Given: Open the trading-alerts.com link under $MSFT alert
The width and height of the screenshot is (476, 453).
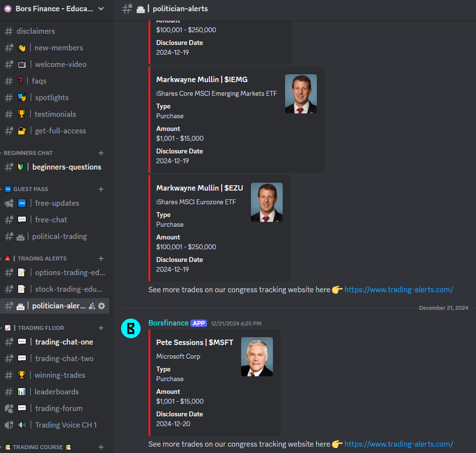Looking at the screenshot, I should point(398,444).
